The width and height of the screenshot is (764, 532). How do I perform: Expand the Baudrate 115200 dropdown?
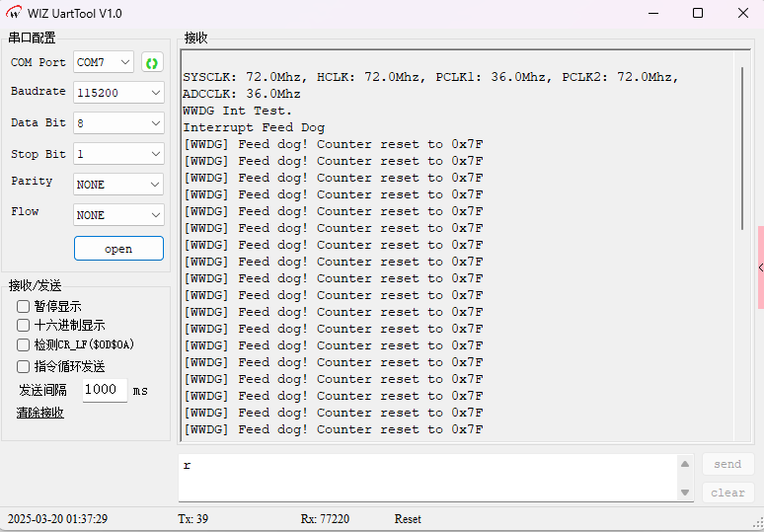[x=118, y=93]
